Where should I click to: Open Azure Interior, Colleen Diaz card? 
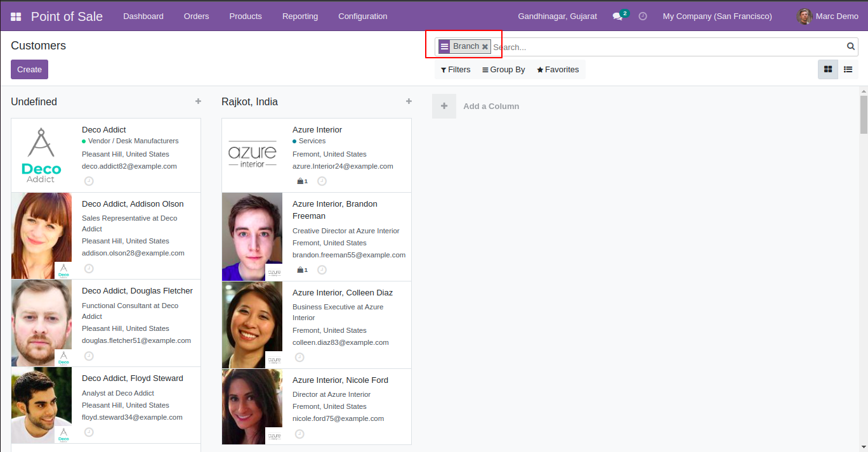click(x=317, y=325)
